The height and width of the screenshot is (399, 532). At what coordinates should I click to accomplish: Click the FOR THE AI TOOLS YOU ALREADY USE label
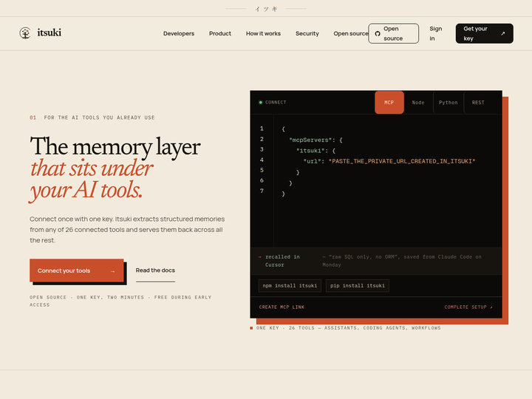coord(99,117)
